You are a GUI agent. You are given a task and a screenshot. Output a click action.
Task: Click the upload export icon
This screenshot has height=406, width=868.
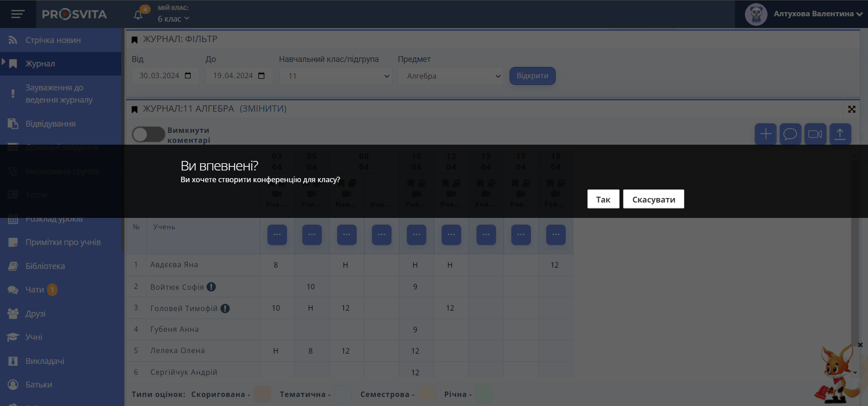point(840,134)
